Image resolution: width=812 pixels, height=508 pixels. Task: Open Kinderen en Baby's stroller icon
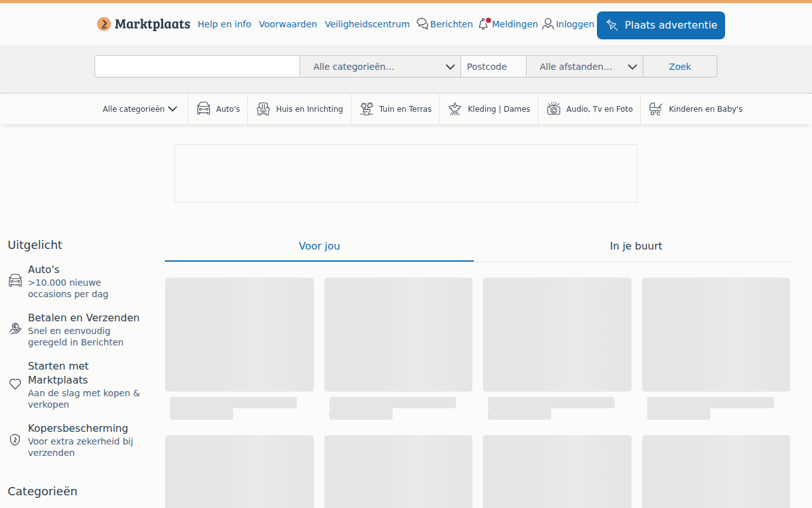[x=656, y=109]
